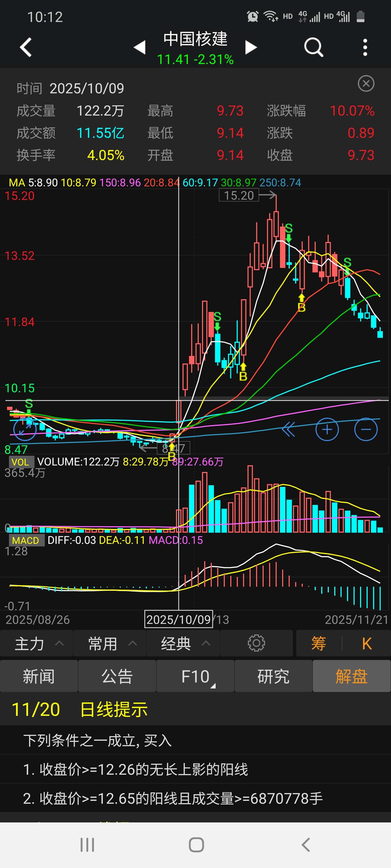Image resolution: width=391 pixels, height=868 pixels.
Task: Tap the double left arrow chart scroll
Action: [x=288, y=429]
